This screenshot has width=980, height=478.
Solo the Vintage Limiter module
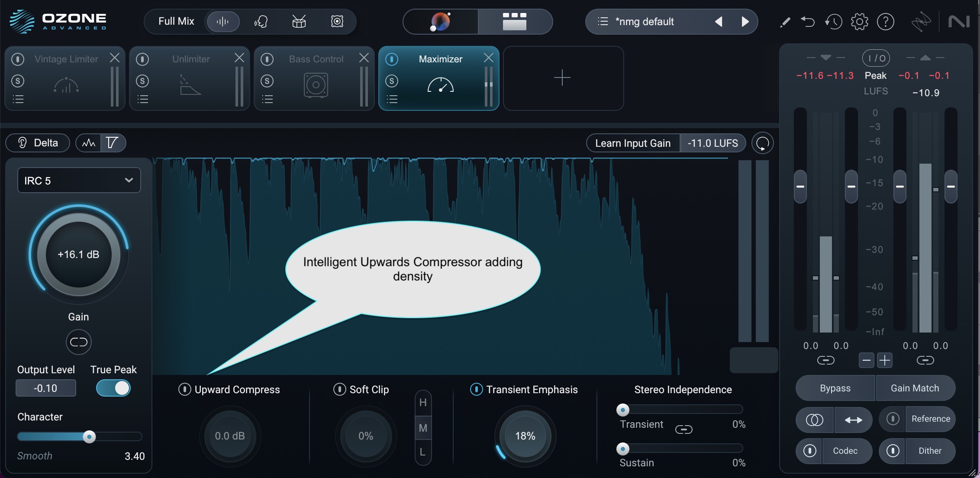coord(18,81)
